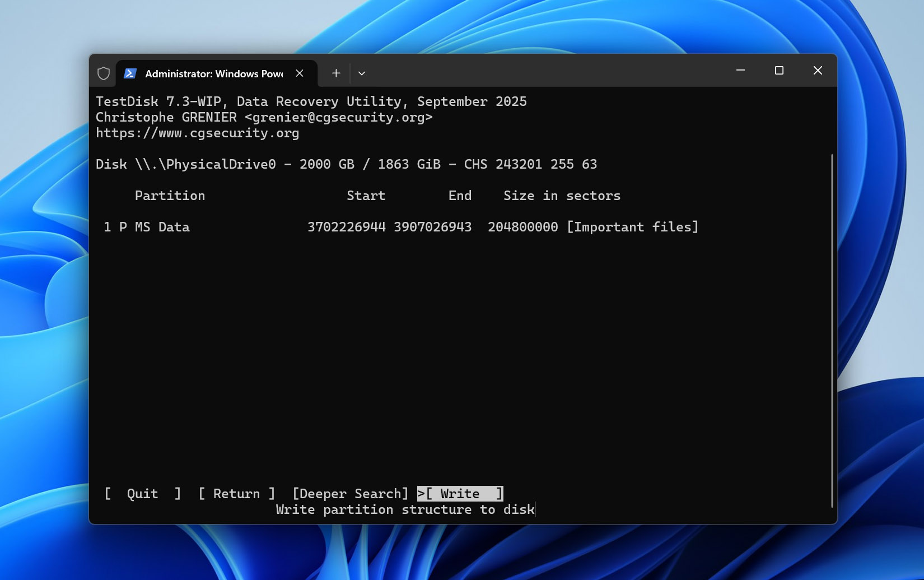Click the PowerShell icon on the tab
Screen dimensions: 924x580
[x=130, y=73]
